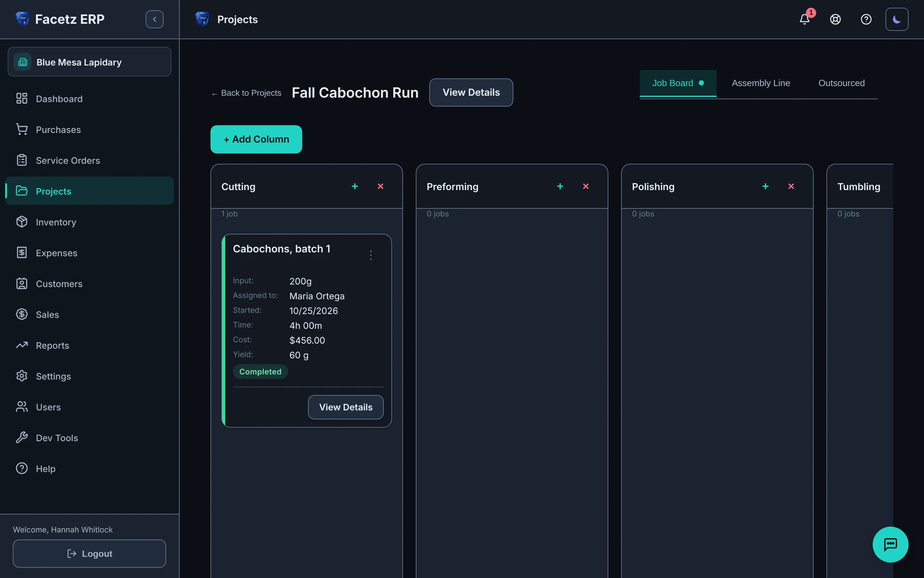Screen dimensions: 924x578
Task: Click the Tumbling column header
Action: [859, 186]
